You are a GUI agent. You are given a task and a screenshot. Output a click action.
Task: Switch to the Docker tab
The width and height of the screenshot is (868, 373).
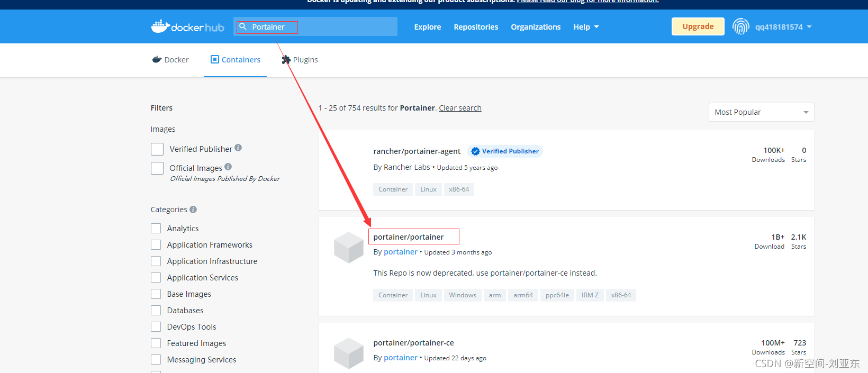click(170, 60)
